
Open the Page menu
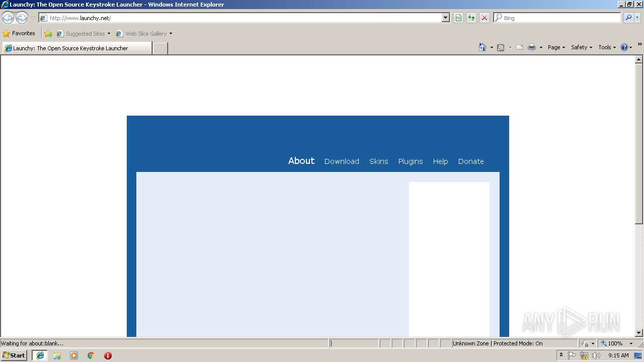point(556,47)
